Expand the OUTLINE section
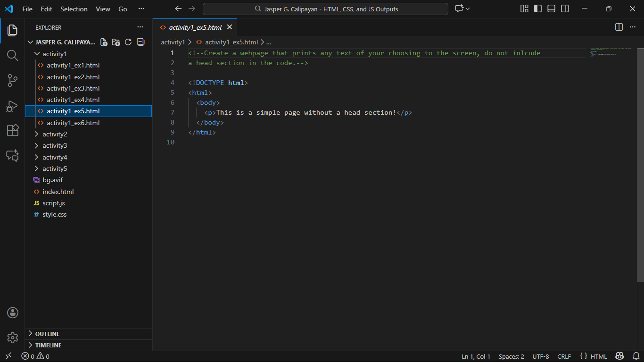Viewport: 644px width, 362px height. (x=47, y=334)
